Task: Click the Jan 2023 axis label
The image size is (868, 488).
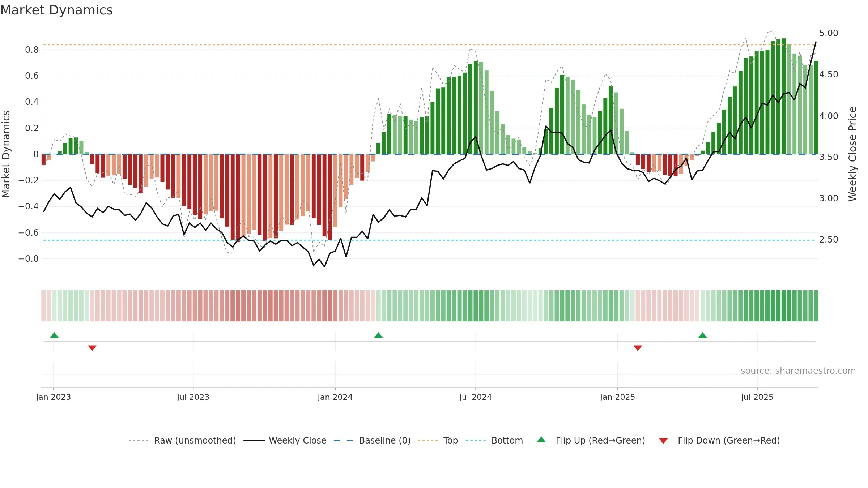Action: click(x=54, y=397)
